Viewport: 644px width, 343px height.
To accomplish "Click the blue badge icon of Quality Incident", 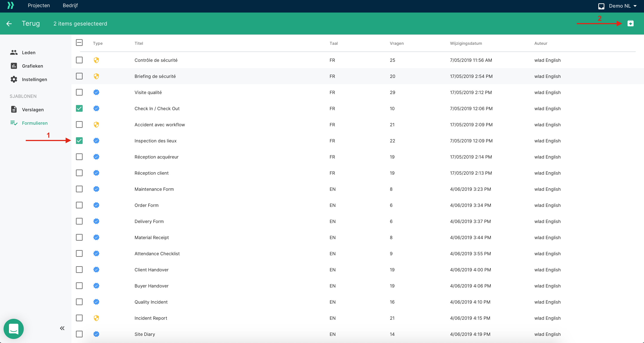I will (96, 302).
